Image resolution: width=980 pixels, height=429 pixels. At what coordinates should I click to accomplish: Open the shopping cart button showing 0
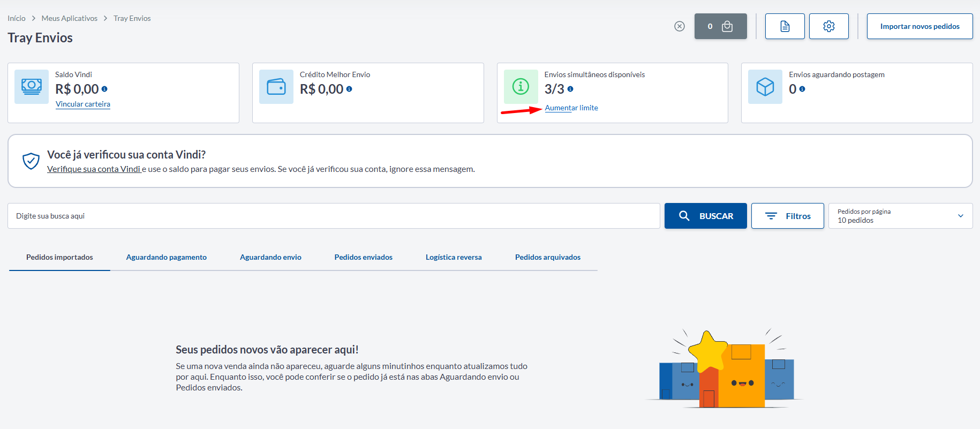(x=721, y=26)
